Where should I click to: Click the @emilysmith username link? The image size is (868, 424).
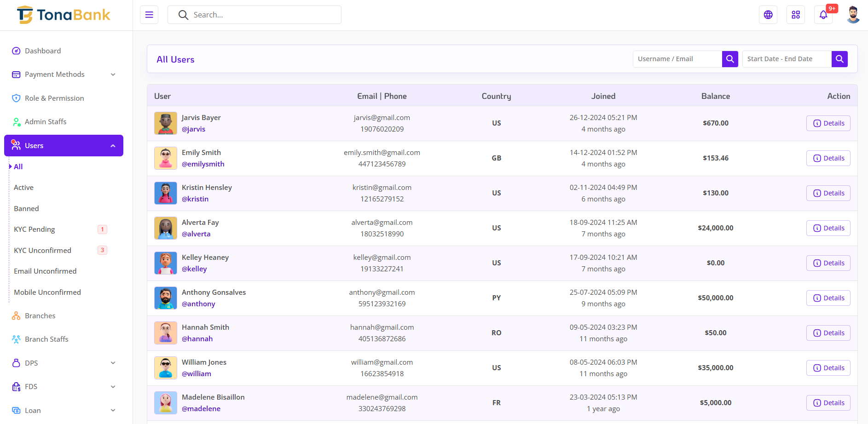pyautogui.click(x=203, y=164)
